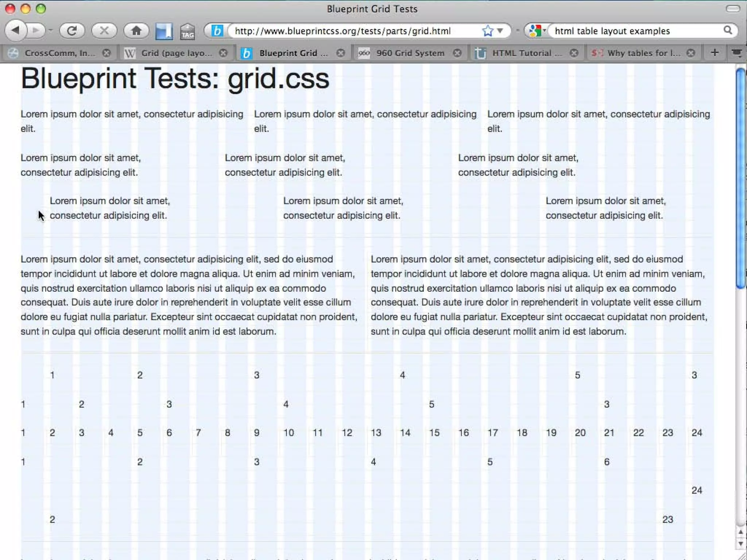
Task: Open the URL bar history dropdown
Action: click(x=500, y=31)
